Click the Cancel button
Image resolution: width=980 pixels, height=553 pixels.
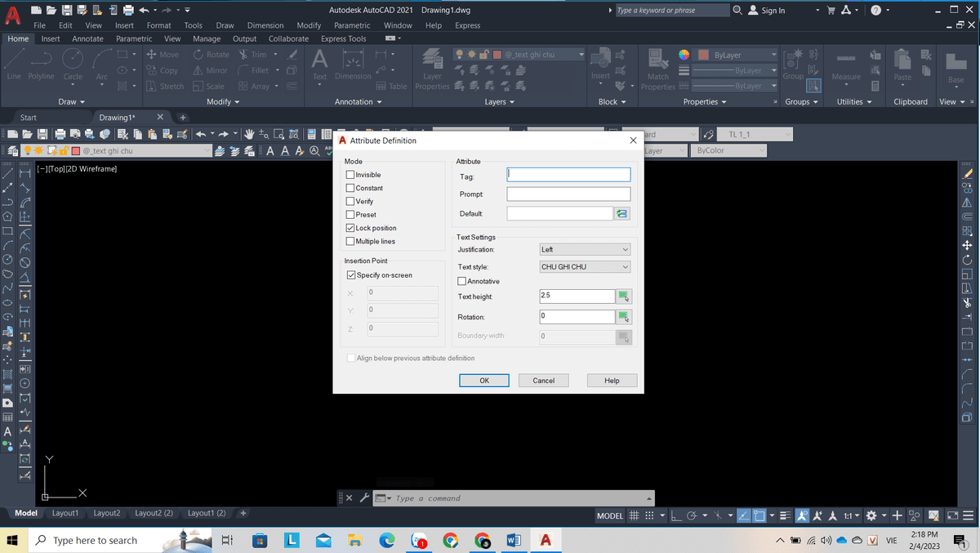(544, 381)
